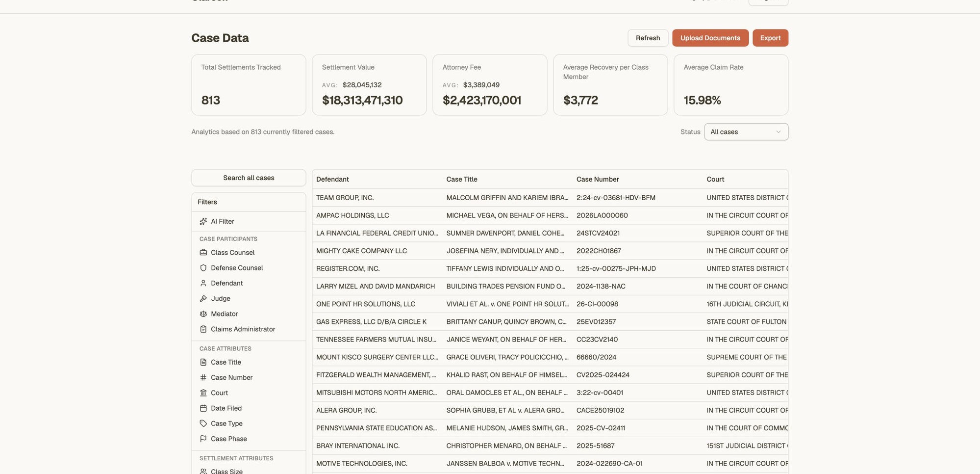980x474 pixels.
Task: Select the Case Type filter label
Action: point(227,423)
